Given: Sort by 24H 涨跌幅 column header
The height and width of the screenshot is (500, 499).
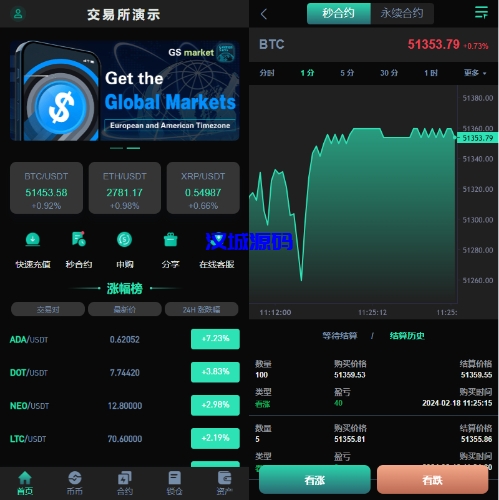Looking at the screenshot, I should [201, 310].
